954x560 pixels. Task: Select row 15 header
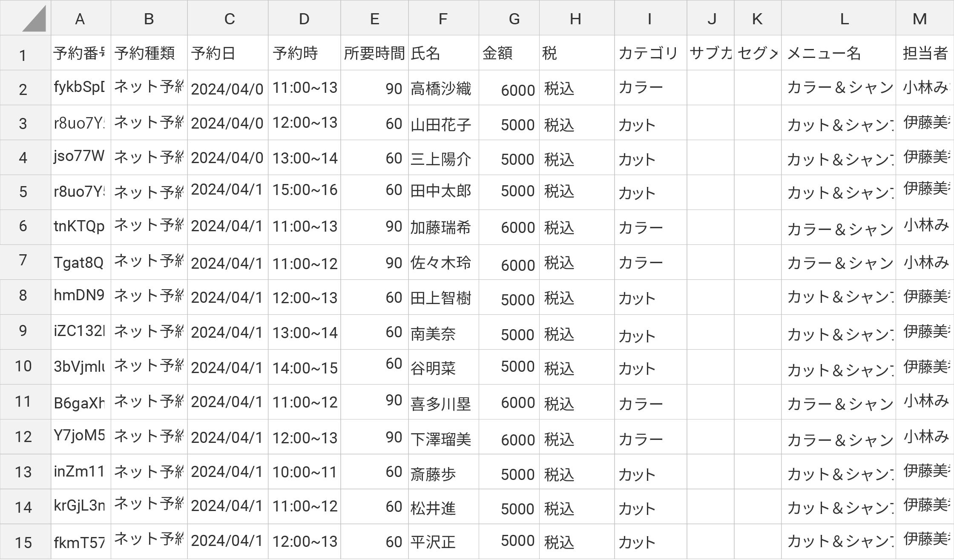coord(23,542)
